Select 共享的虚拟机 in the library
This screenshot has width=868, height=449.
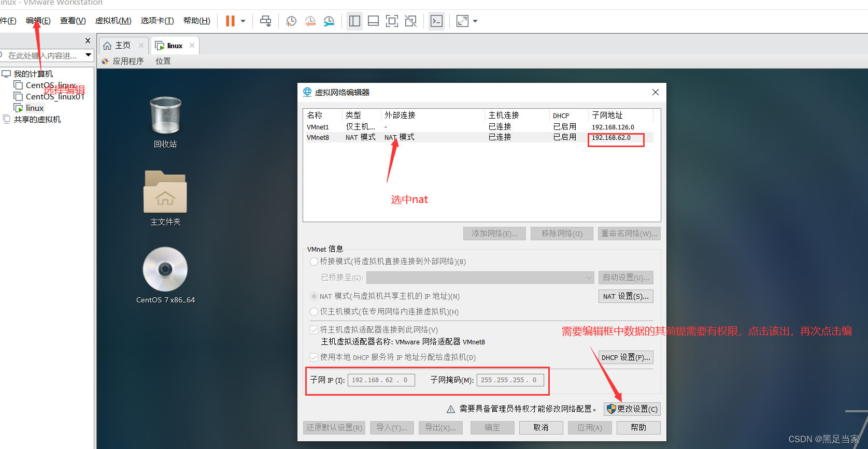point(37,119)
